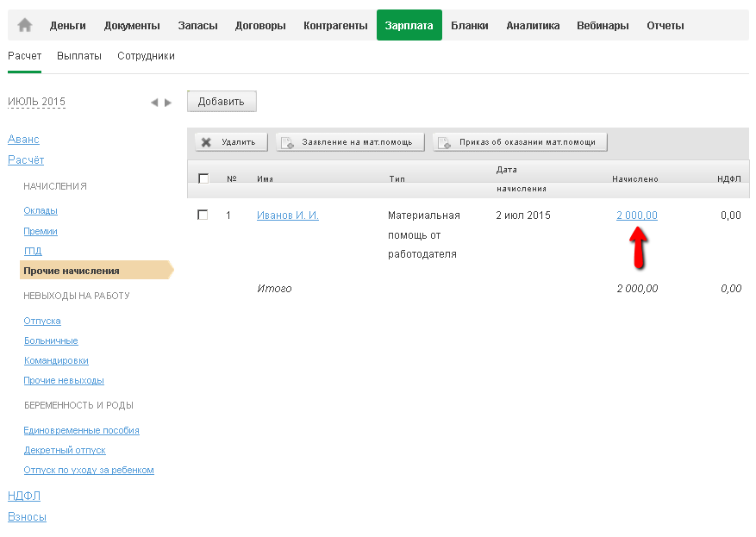This screenshot has width=756, height=537.
Task: Open the Аванс sidebar link
Action: coord(23,140)
